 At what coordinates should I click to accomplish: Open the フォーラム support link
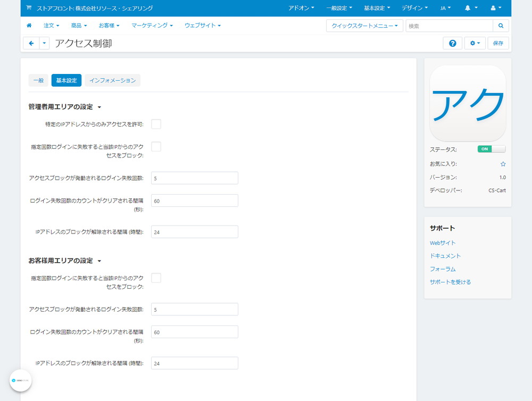(443, 269)
